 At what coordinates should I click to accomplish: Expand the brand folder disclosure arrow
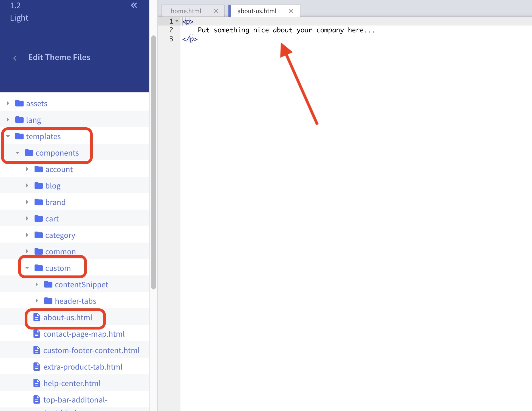[x=27, y=202]
